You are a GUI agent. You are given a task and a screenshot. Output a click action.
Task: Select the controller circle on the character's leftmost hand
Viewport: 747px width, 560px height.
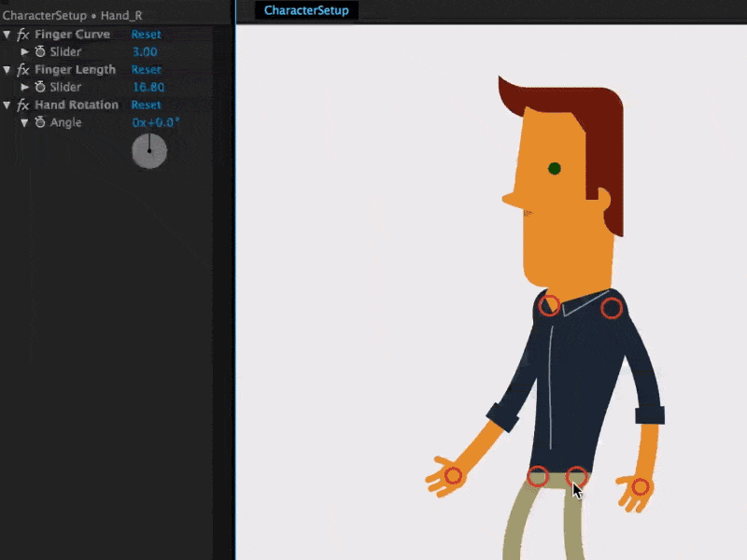[x=453, y=475]
